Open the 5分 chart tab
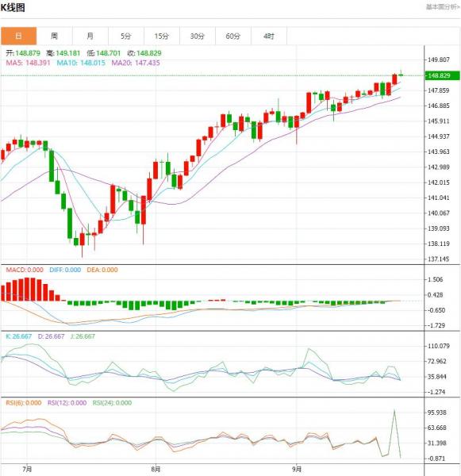 [125, 36]
